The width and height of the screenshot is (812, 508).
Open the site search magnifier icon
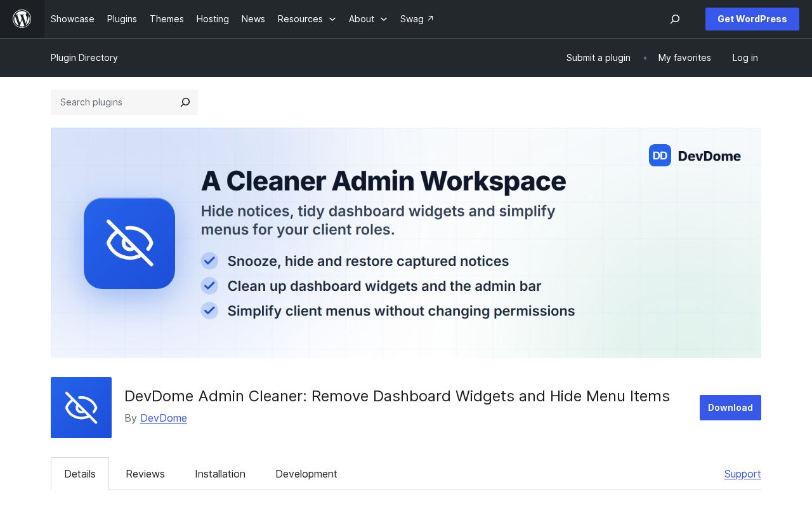pyautogui.click(x=675, y=19)
